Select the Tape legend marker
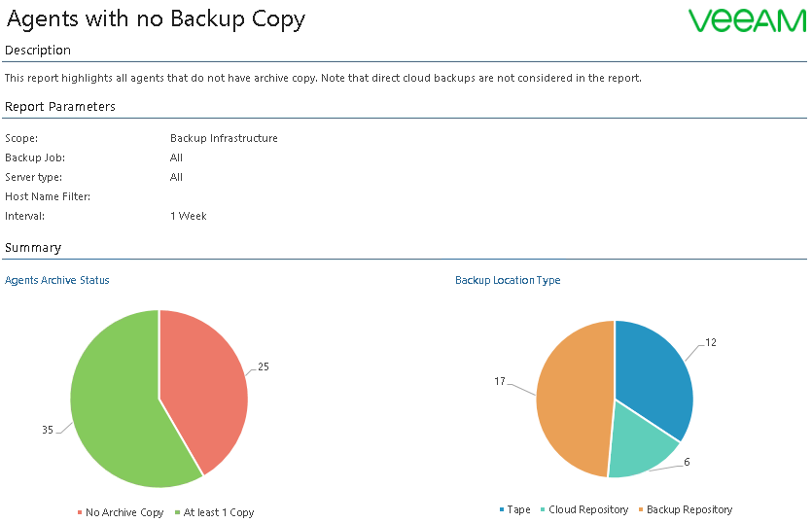 502,509
